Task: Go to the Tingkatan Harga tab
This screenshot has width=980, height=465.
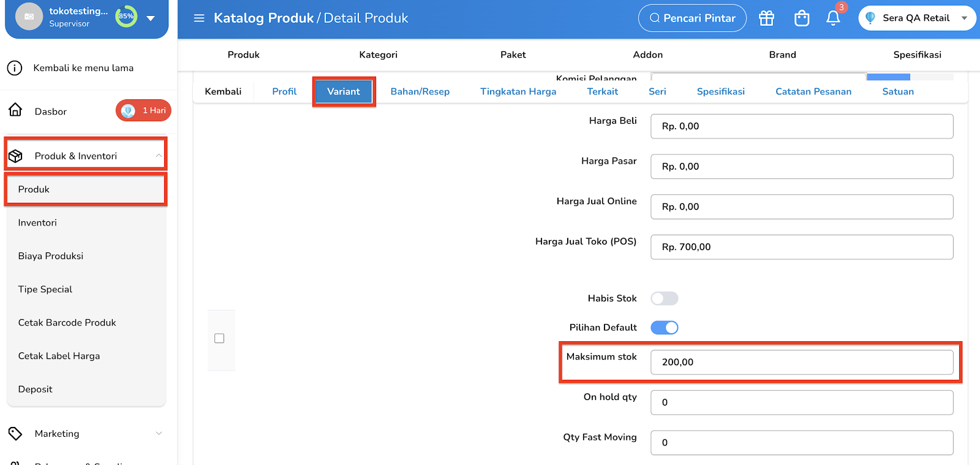Action: pos(518,91)
